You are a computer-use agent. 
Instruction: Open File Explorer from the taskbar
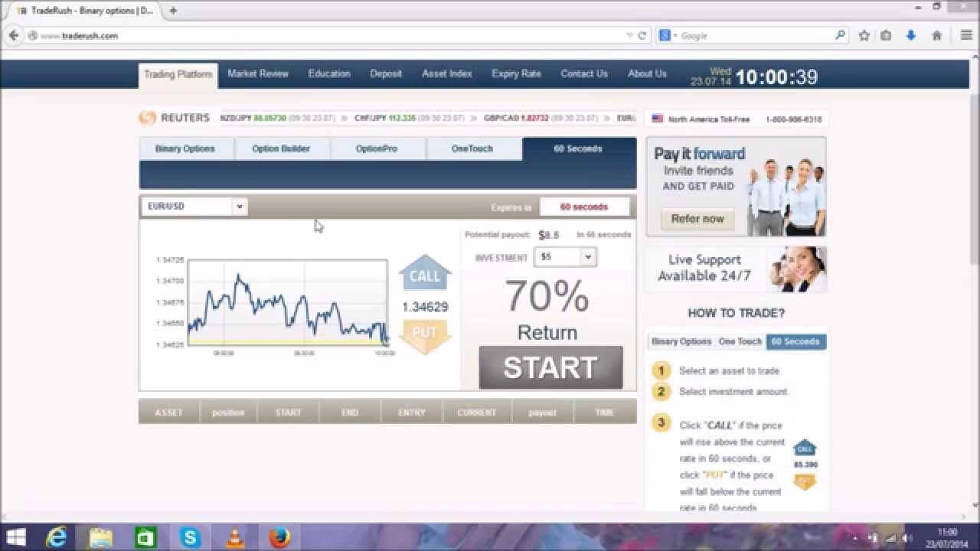pos(101,537)
